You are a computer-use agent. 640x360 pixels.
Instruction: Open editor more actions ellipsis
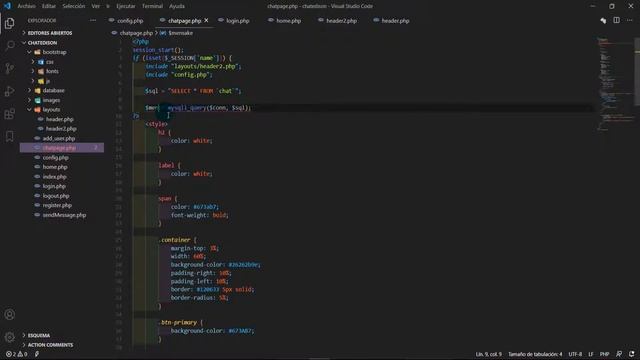pyautogui.click(x=629, y=20)
